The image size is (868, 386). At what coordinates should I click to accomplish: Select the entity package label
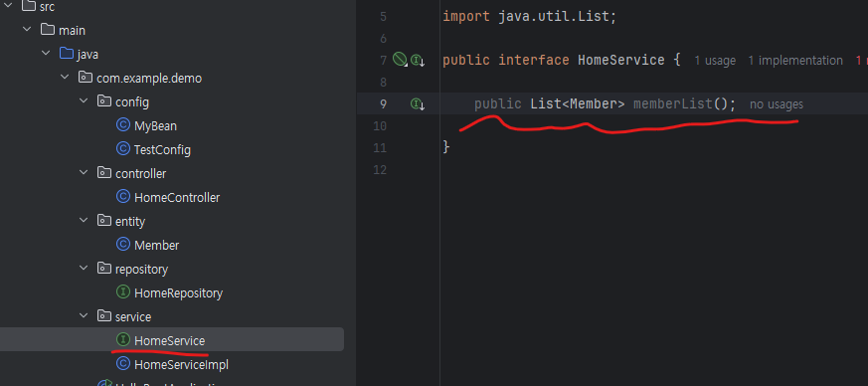130,221
